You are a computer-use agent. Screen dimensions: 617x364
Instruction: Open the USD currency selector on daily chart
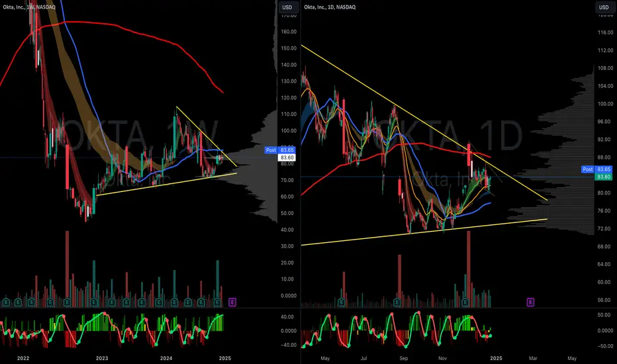click(x=604, y=7)
